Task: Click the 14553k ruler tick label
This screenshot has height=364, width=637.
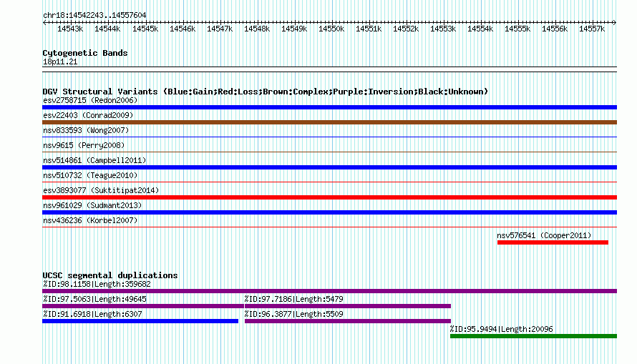Action: tap(443, 29)
